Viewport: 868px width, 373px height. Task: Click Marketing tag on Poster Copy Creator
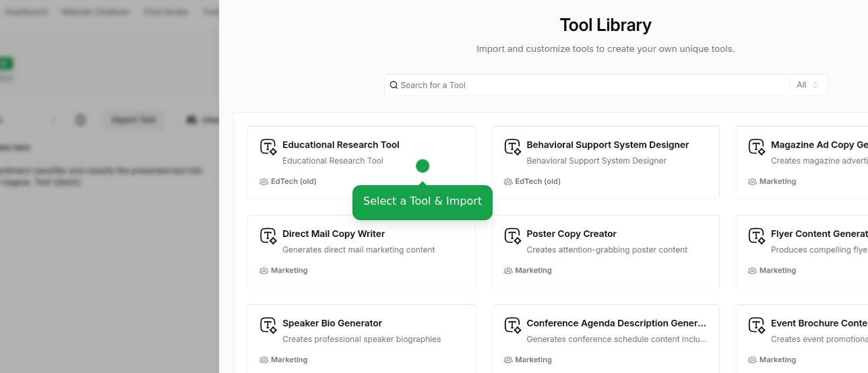[x=533, y=270]
